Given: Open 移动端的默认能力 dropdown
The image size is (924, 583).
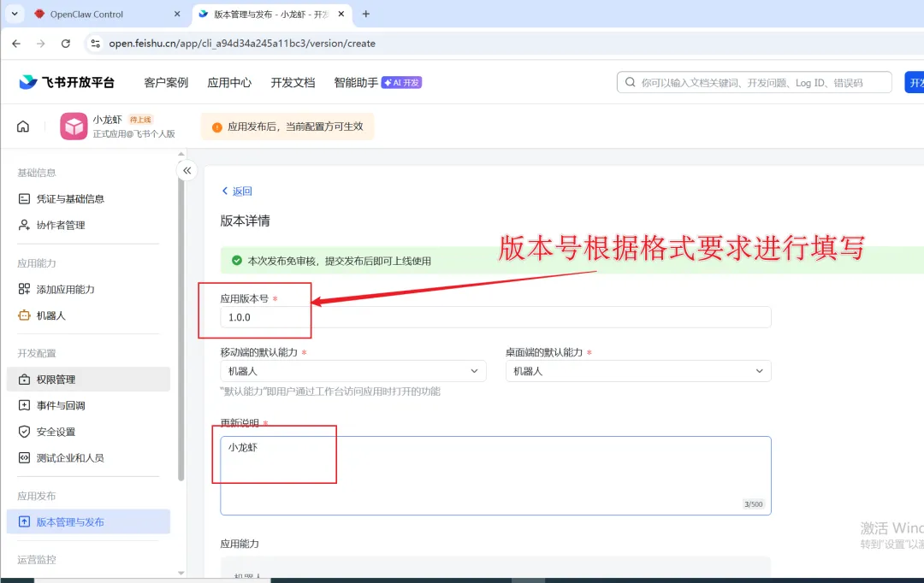Looking at the screenshot, I should pyautogui.click(x=353, y=371).
